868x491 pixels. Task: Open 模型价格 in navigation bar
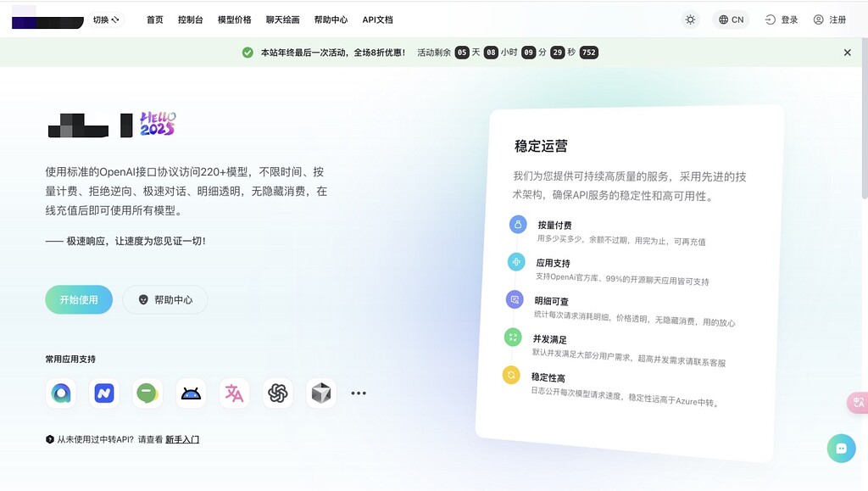click(235, 20)
